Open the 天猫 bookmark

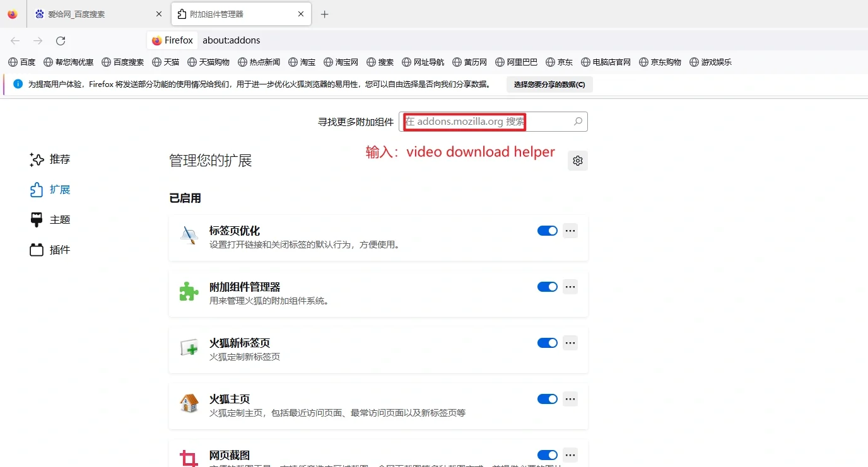(166, 62)
